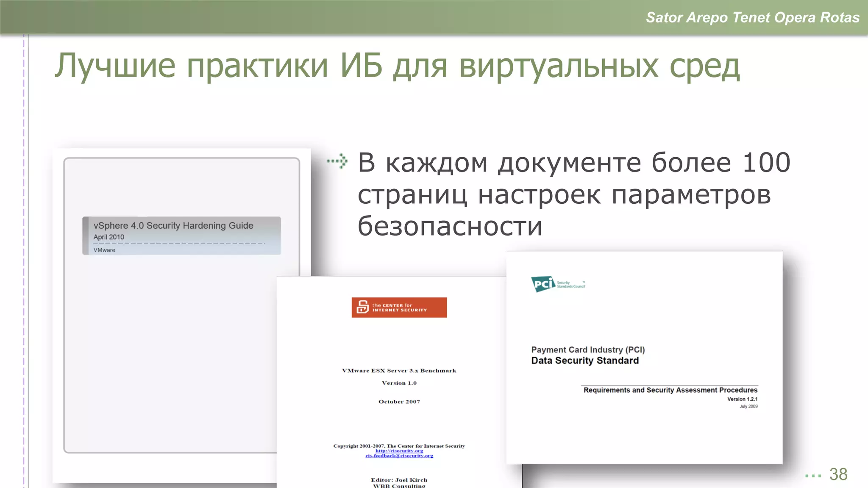The width and height of the screenshot is (868, 488).
Task: Click 'October 2007' on the CIS document
Action: pos(399,402)
